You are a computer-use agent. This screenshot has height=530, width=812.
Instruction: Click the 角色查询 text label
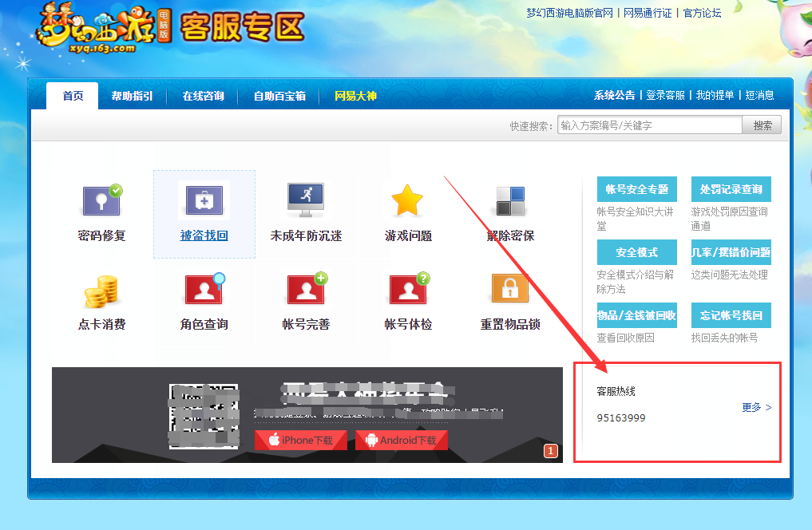coord(204,325)
